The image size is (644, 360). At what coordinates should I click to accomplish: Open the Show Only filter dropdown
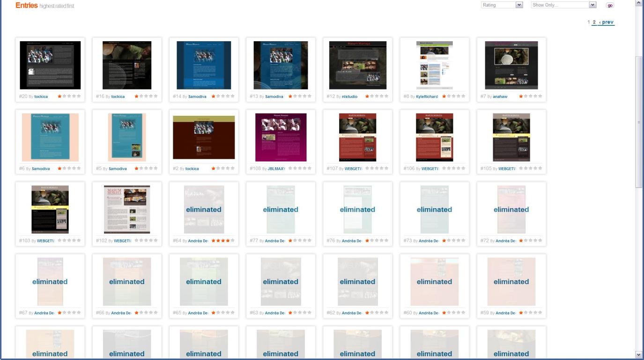point(563,5)
